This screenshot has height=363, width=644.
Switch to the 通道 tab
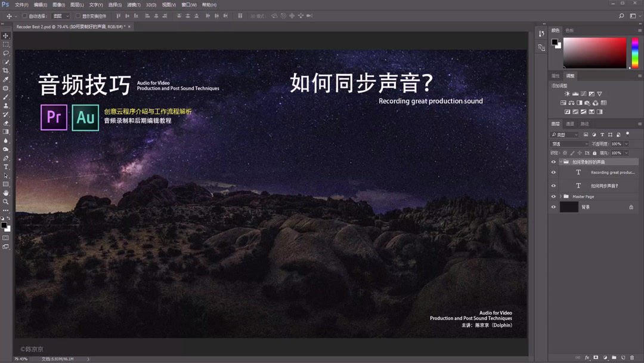point(569,124)
